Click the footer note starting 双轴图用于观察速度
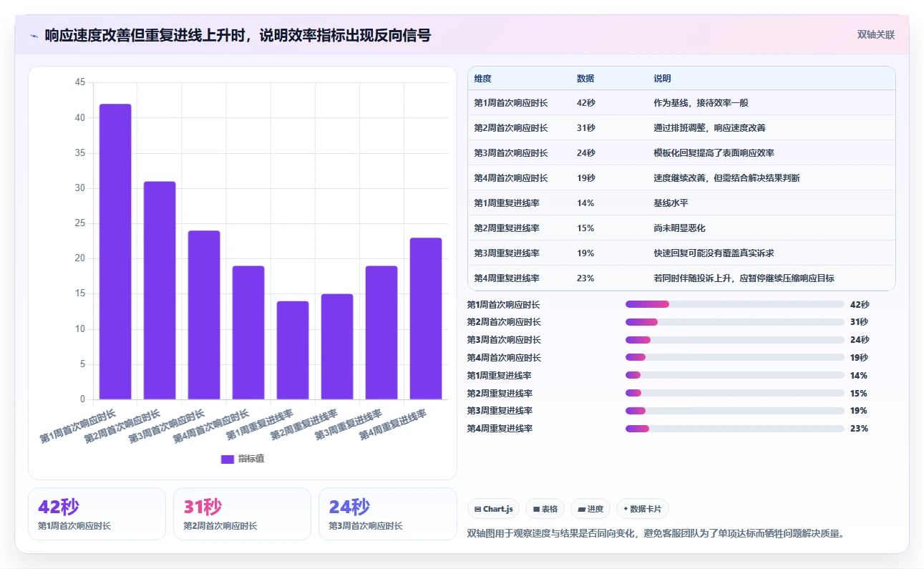 click(x=656, y=533)
